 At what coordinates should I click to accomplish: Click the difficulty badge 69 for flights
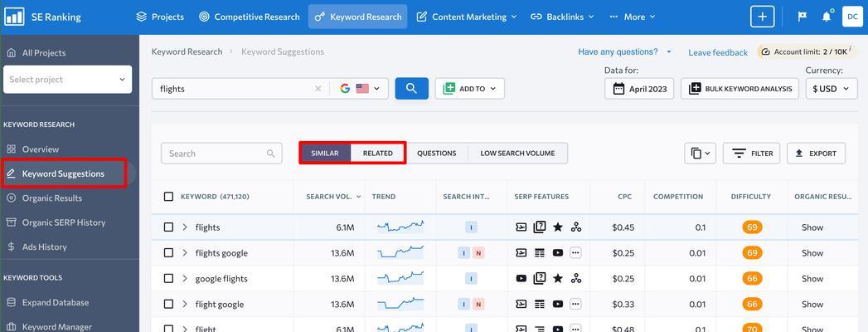[752, 227]
